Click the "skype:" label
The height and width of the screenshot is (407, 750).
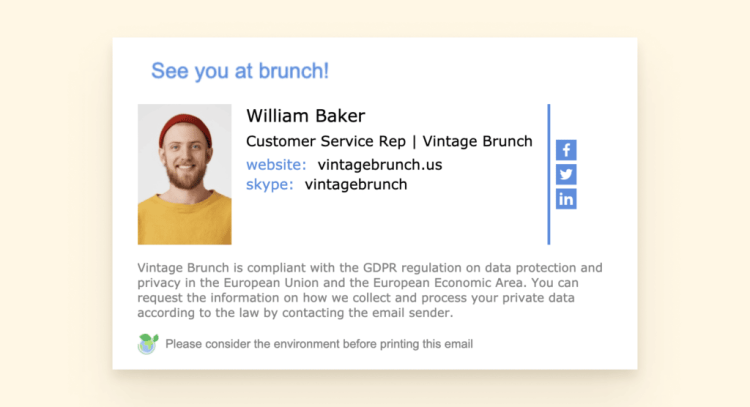point(270,185)
